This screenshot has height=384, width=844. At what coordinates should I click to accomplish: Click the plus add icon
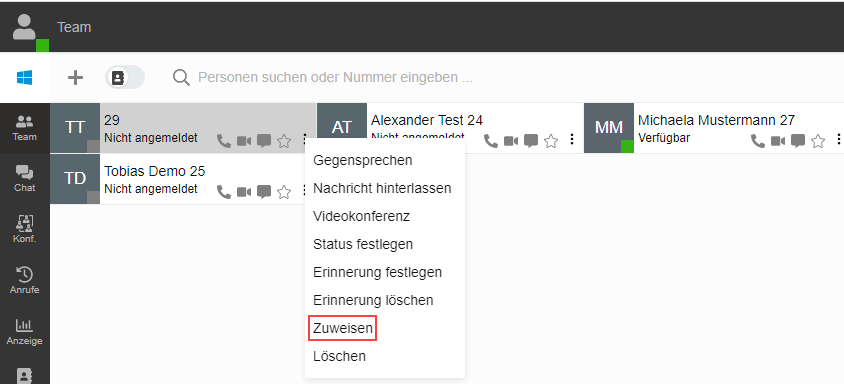coord(75,78)
